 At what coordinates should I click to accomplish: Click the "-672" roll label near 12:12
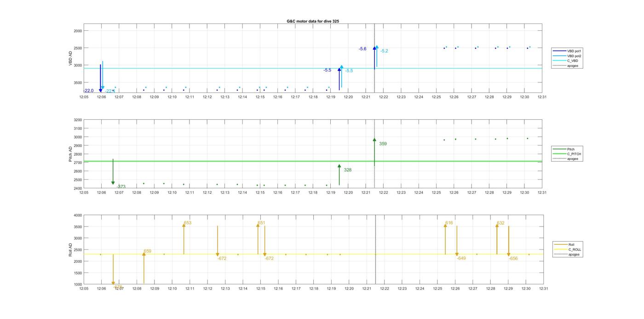click(x=222, y=259)
